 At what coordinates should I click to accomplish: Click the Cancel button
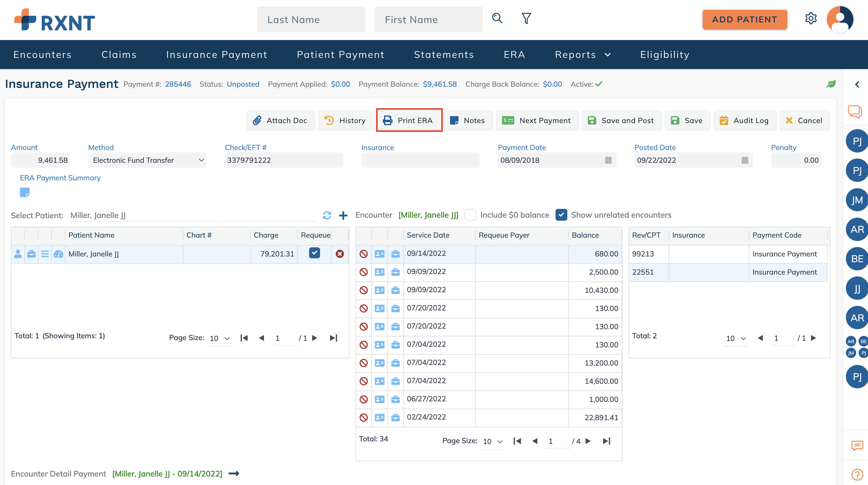pos(805,121)
